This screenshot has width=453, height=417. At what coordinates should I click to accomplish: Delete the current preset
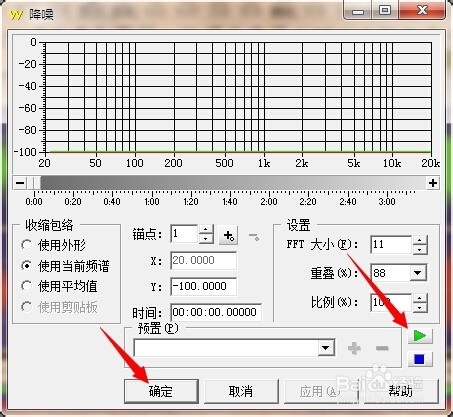click(x=382, y=348)
